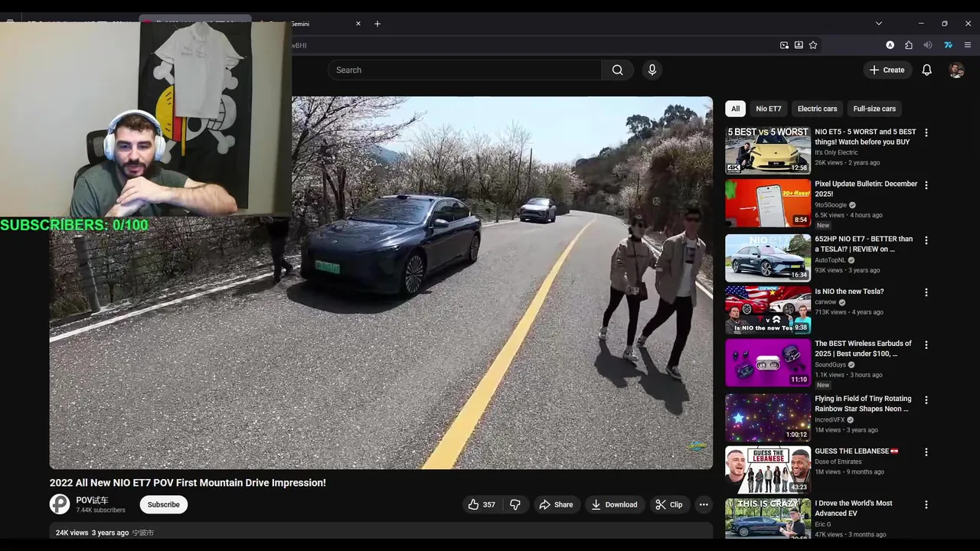Image resolution: width=980 pixels, height=551 pixels.
Task: Expand the browser tab list chevron
Action: (x=879, y=24)
